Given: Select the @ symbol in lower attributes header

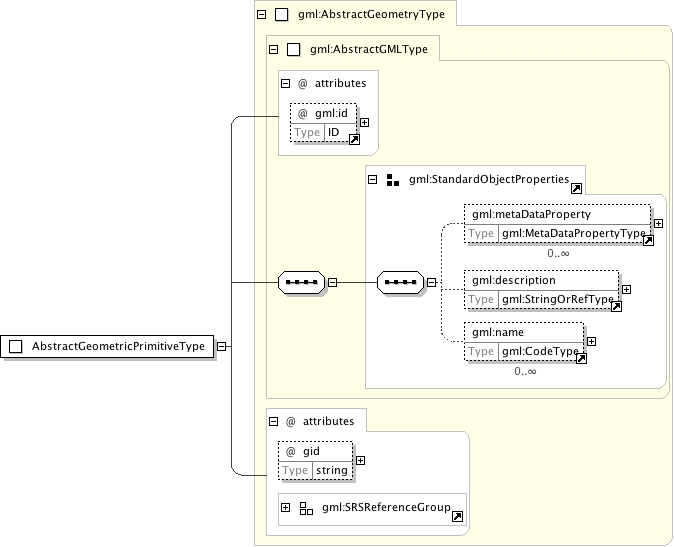Looking at the screenshot, I should (291, 422).
